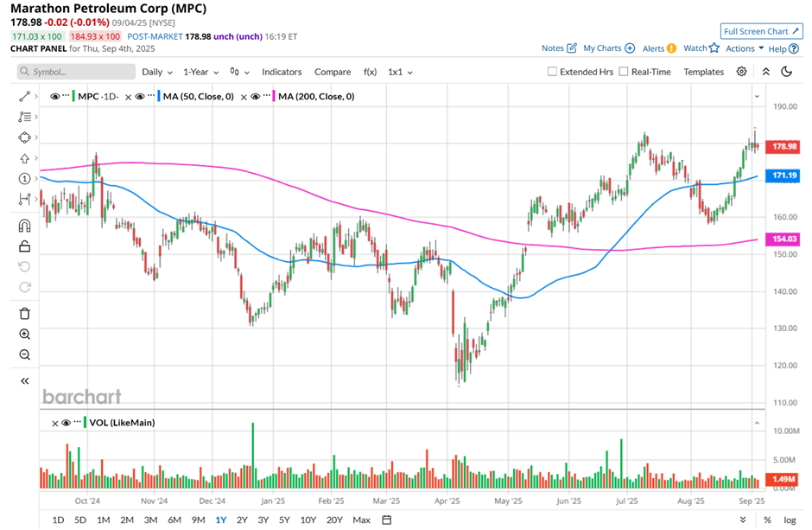812x530 pixels.
Task: Open the 1x1 grid layout dropdown
Action: coord(400,72)
